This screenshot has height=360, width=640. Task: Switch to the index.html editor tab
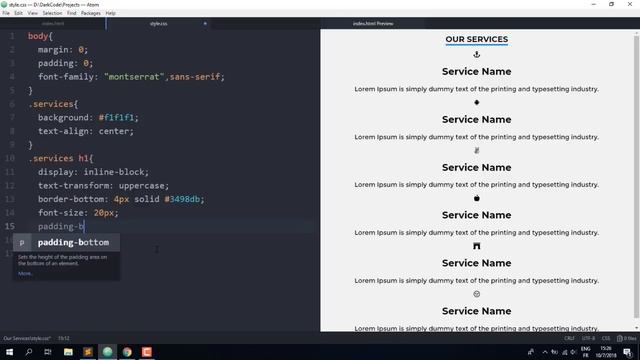coord(53,24)
